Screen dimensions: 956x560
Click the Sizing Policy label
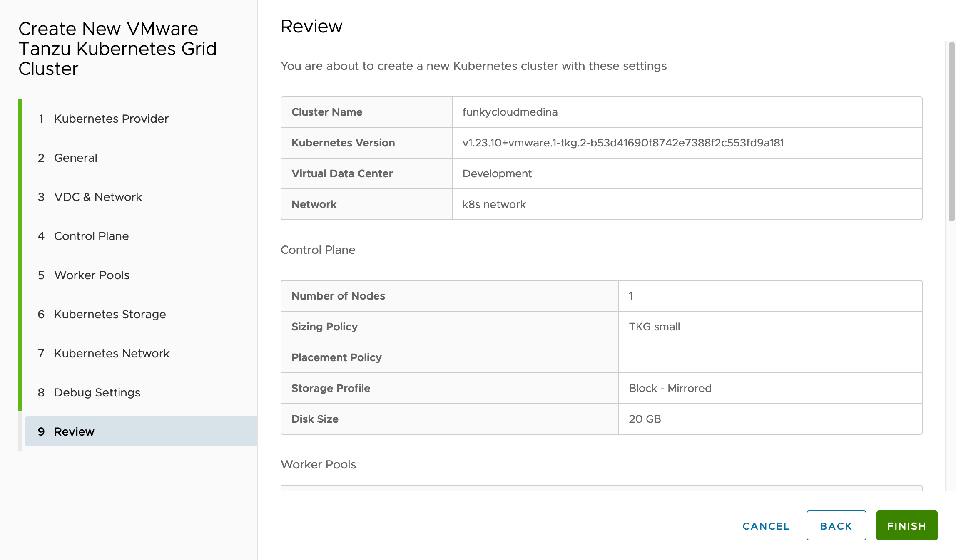click(x=324, y=327)
